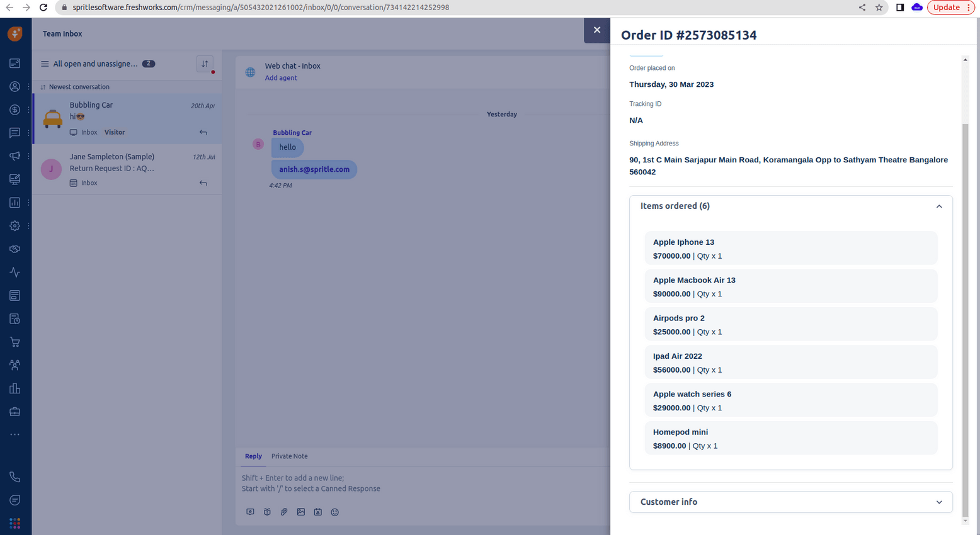Viewport: 980px width, 535px height.
Task: Open anish.s@spritle.com email link in chat
Action: point(314,169)
